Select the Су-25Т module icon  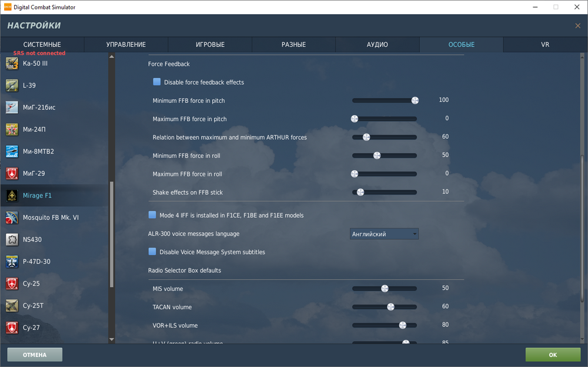point(12,305)
